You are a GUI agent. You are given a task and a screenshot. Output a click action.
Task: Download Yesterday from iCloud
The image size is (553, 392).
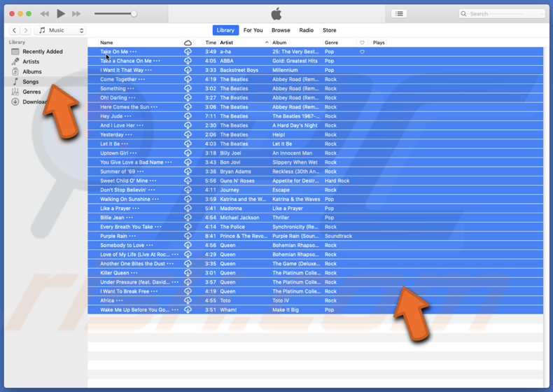pos(188,135)
